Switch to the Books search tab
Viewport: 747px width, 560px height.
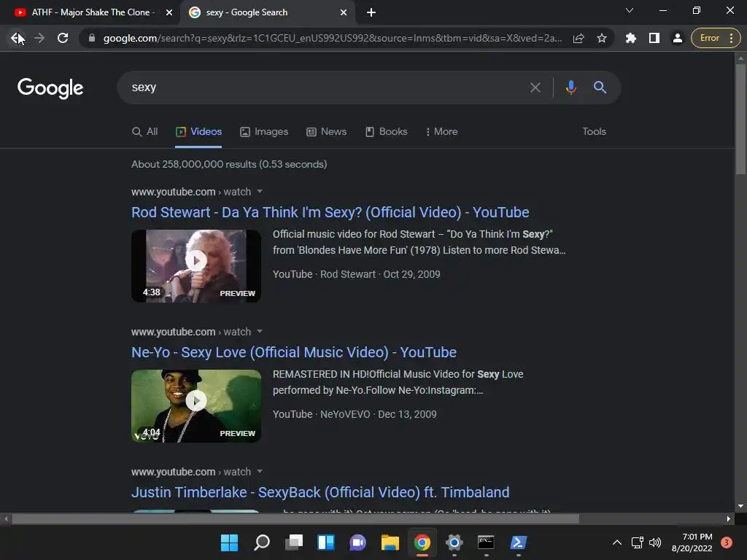tap(387, 132)
